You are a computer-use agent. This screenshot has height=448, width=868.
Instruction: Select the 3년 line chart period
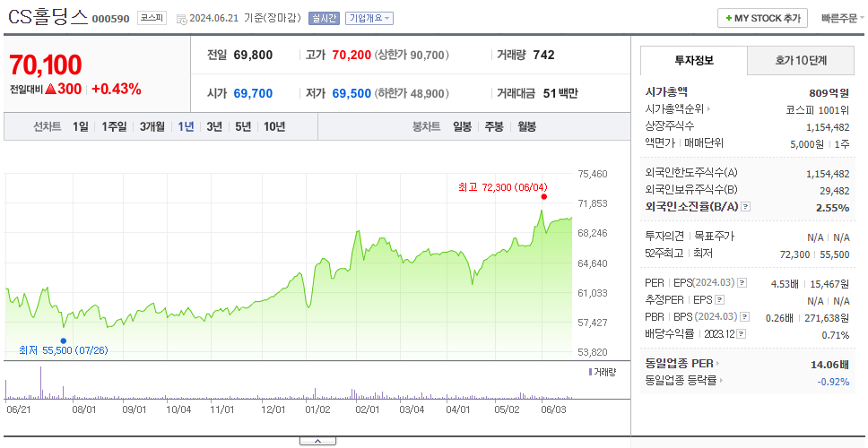click(214, 126)
